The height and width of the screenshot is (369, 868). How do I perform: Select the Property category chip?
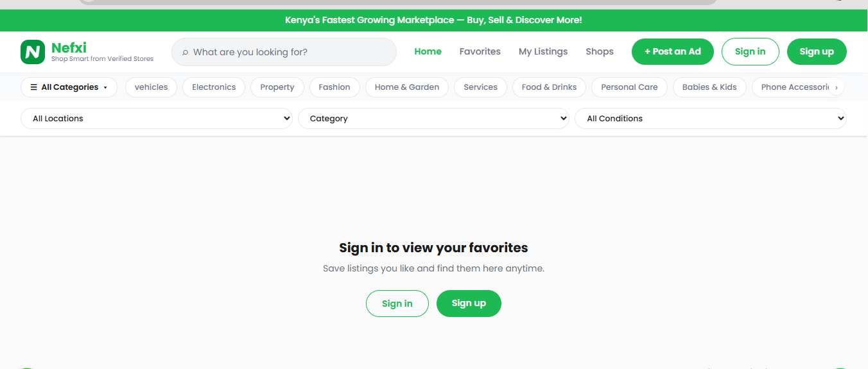277,87
